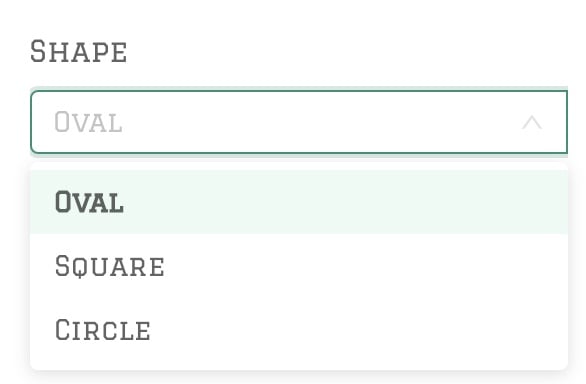Toggle the dropdown with the caret icon
Image resolution: width=586 pixels, height=384 pixels.
pyautogui.click(x=531, y=122)
